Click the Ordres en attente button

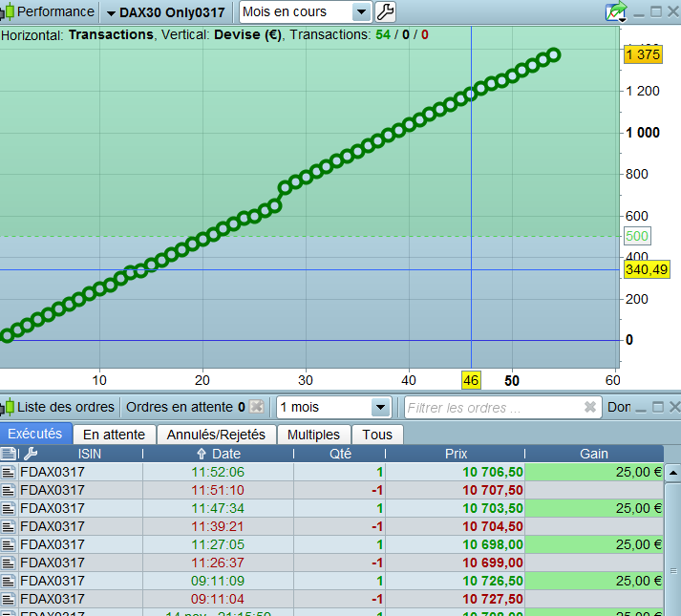point(185,407)
